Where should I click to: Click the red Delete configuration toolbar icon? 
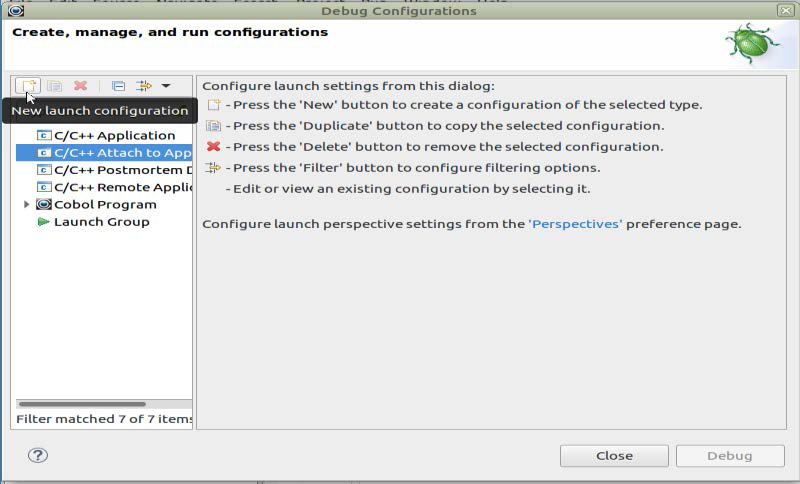[x=81, y=86]
